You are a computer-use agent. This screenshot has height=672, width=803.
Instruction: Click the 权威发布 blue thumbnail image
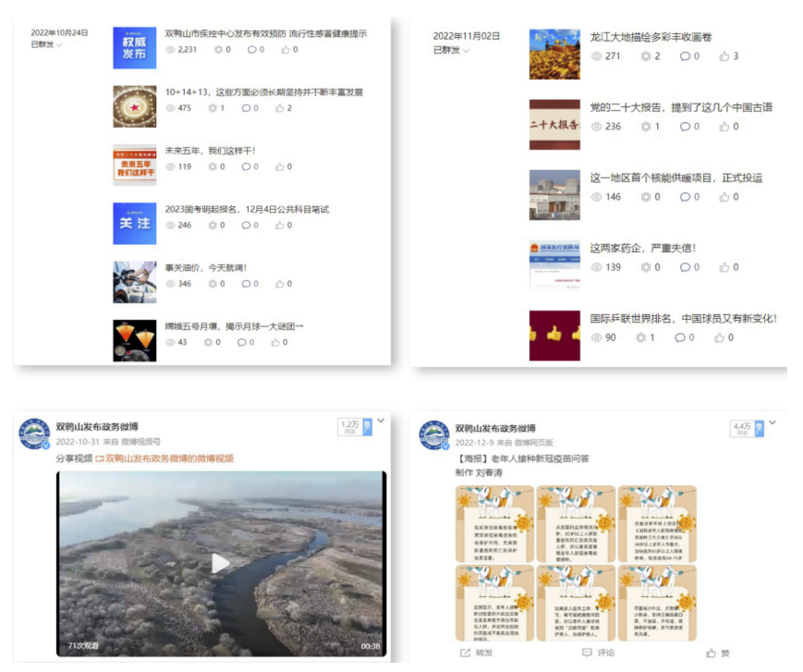134,48
